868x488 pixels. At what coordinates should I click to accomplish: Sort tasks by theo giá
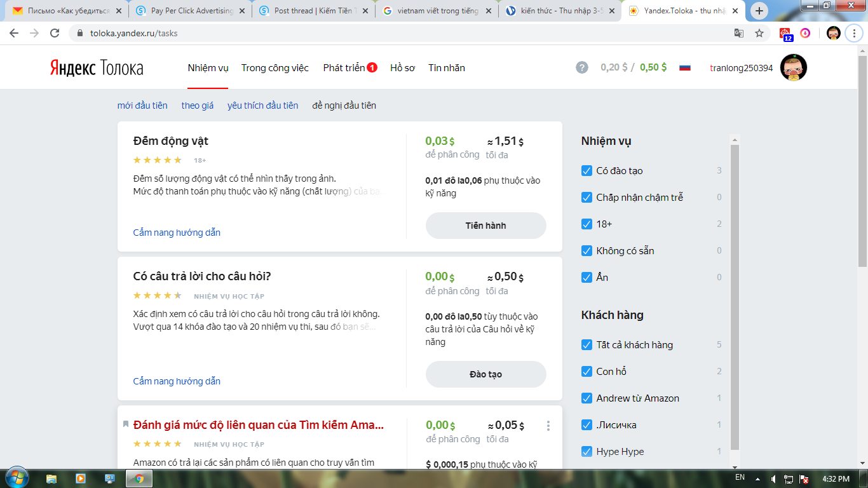coord(198,105)
